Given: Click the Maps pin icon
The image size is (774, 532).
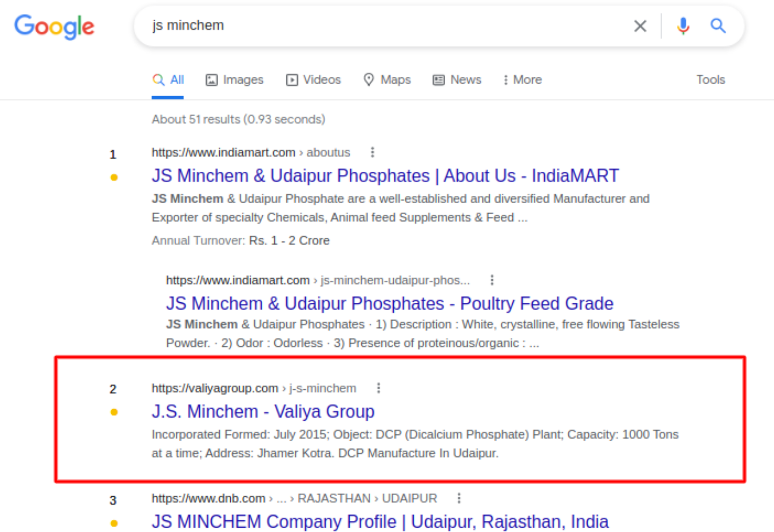Looking at the screenshot, I should (x=370, y=79).
